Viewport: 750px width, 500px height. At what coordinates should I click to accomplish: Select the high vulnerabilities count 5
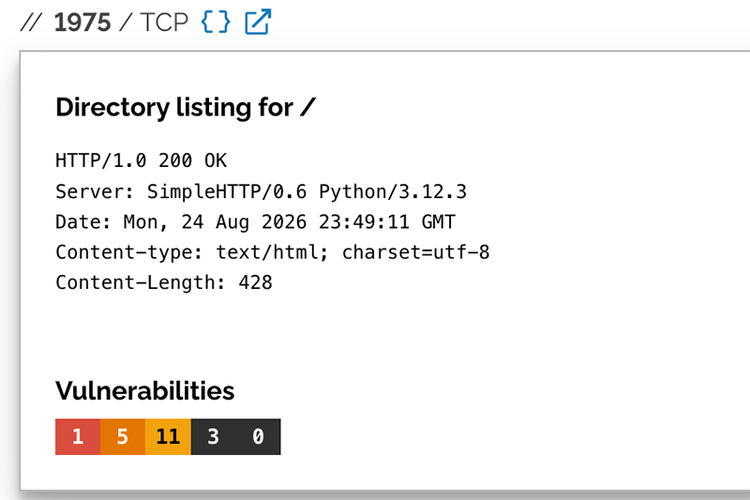coord(122,437)
